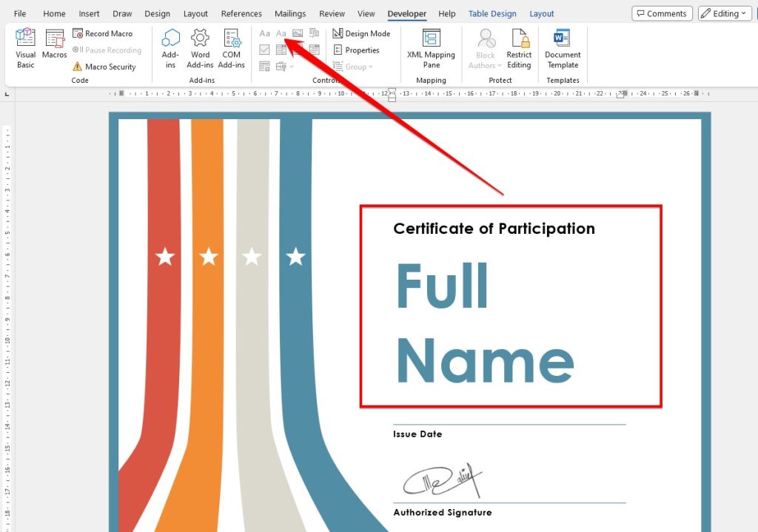Expand the Group dropdown
The image size is (758, 532).
coord(353,67)
